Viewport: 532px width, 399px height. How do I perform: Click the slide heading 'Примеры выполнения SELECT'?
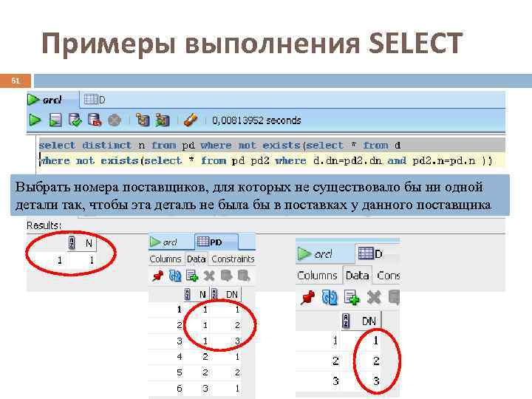tap(252, 44)
